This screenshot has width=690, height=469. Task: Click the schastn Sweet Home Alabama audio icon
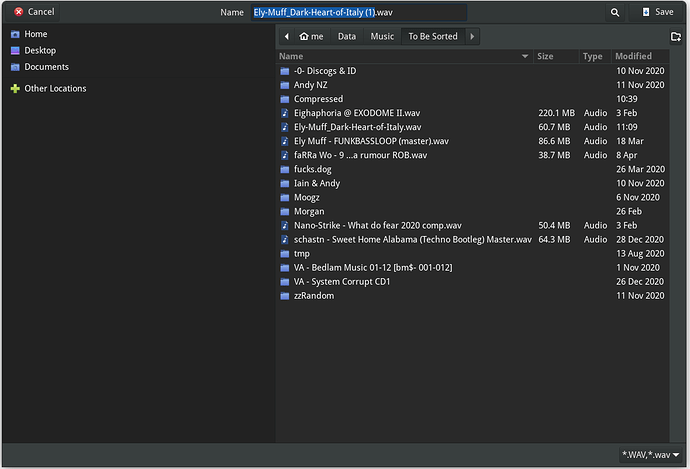click(285, 240)
